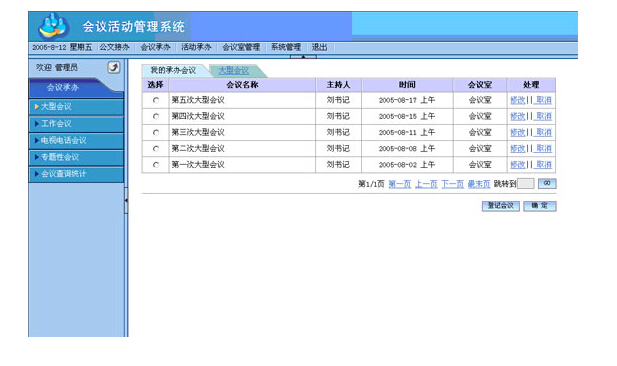Click the 第三次大型会议 name cell
Image resolution: width=617 pixels, height=366 pixels.
point(242,133)
